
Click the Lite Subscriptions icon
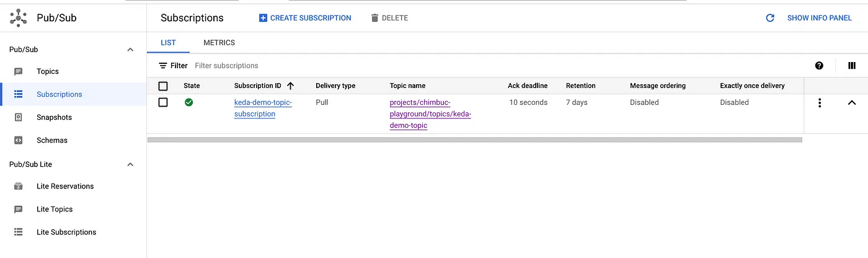click(x=19, y=232)
